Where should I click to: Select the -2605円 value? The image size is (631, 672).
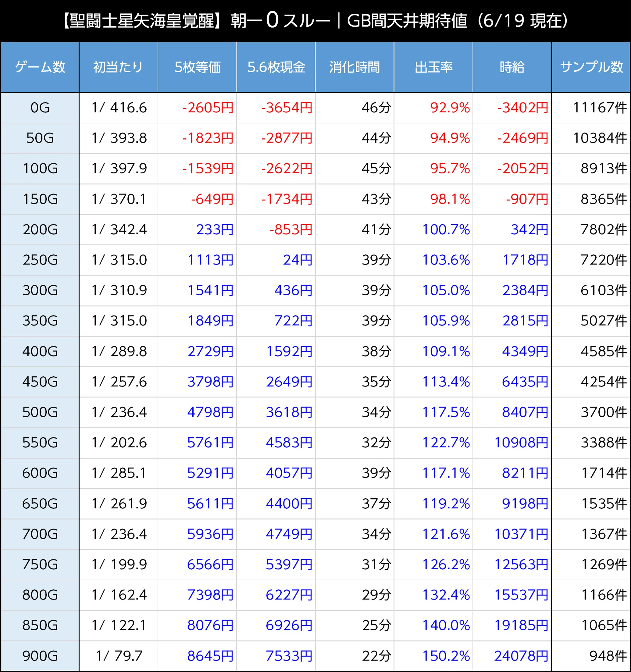pyautogui.click(x=208, y=108)
